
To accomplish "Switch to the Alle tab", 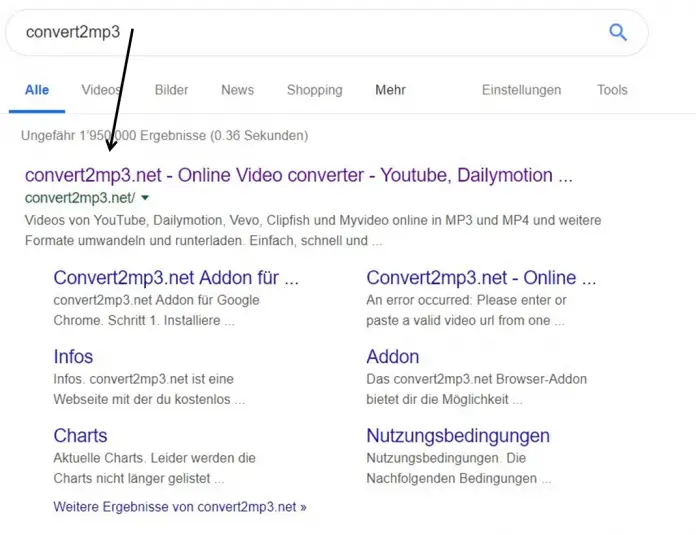I will 37,90.
